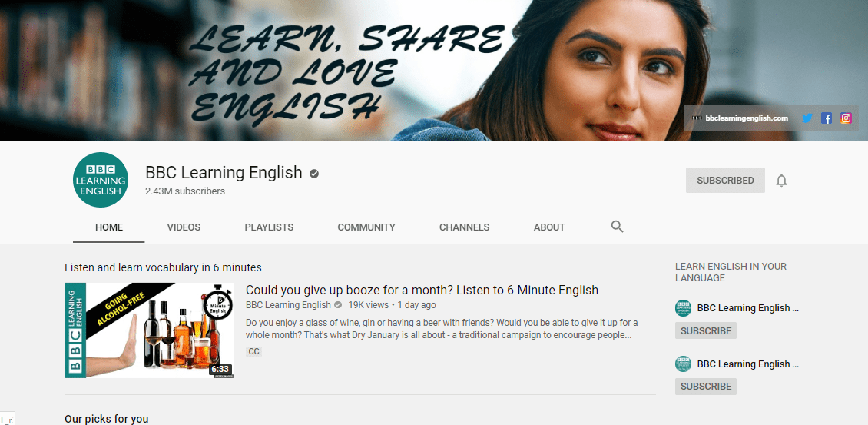This screenshot has width=868, height=425.
Task: Switch to the PLAYLISTS tab
Action: (x=269, y=227)
